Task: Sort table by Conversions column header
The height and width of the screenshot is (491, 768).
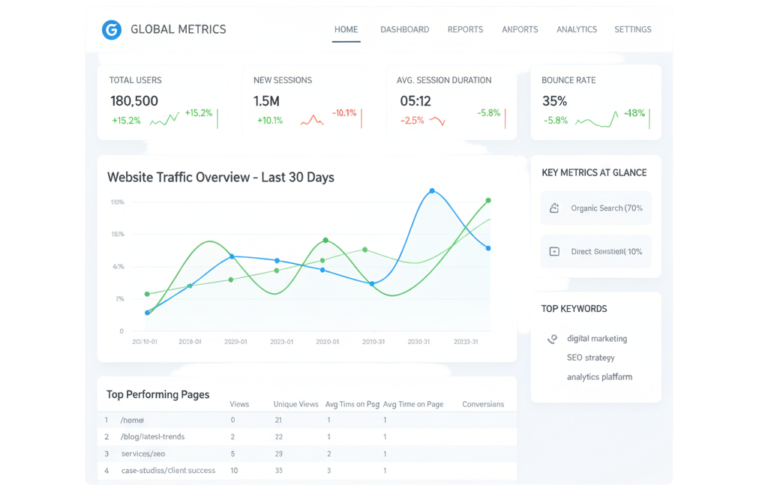Action: (483, 404)
